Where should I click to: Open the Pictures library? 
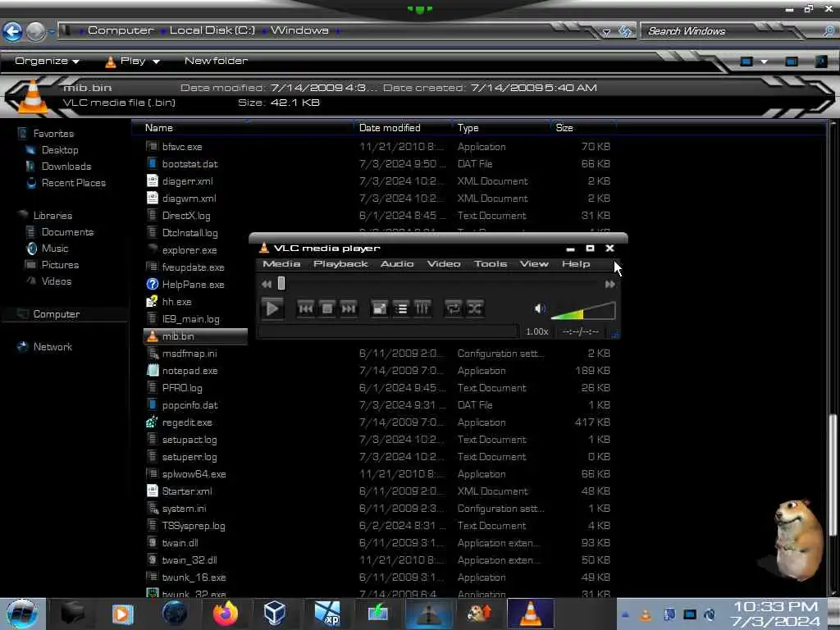click(x=60, y=265)
